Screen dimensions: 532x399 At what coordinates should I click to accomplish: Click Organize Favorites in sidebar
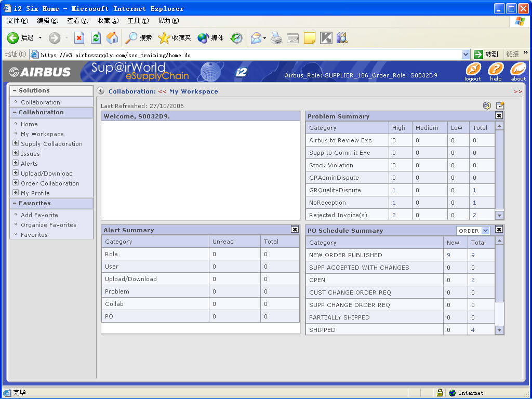tap(48, 225)
